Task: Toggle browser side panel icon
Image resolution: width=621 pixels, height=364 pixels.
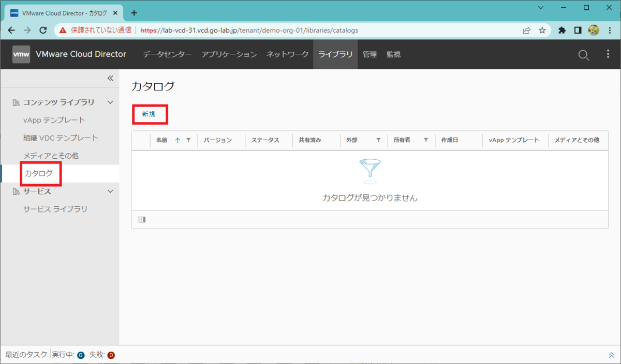Action: [x=578, y=31]
